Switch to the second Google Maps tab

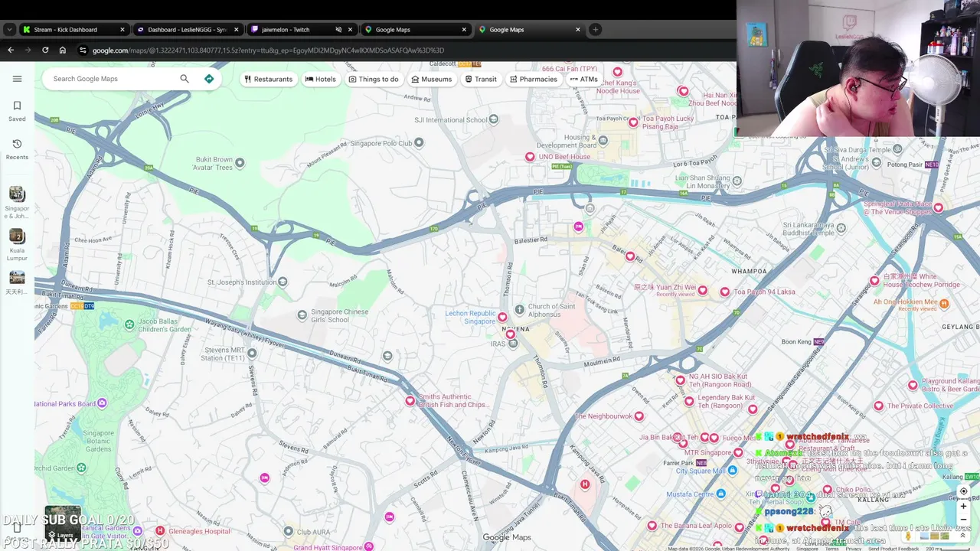coord(528,30)
